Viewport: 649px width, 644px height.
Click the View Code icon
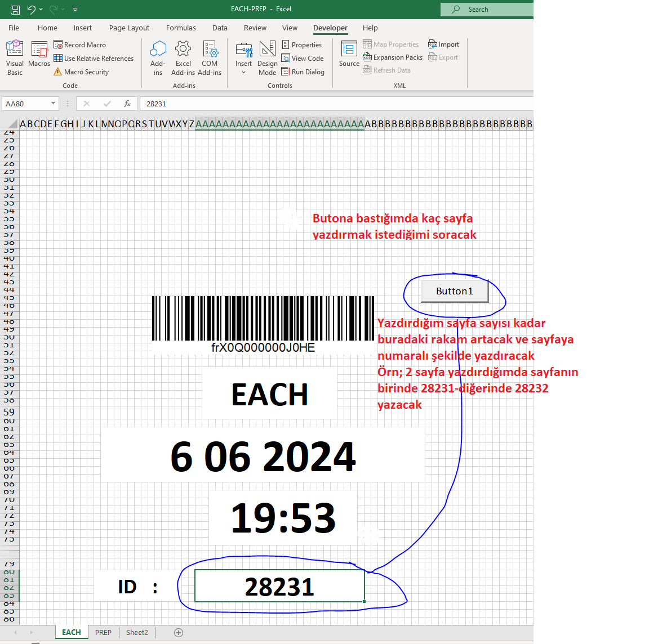(x=286, y=59)
